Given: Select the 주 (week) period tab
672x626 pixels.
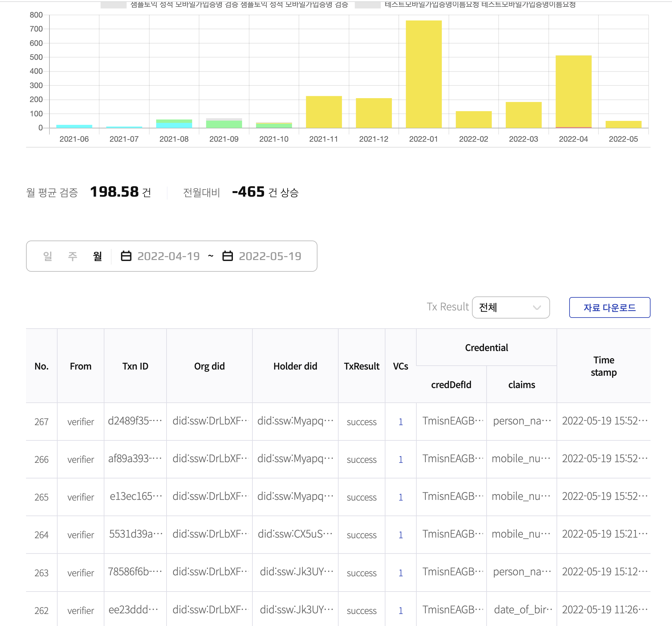Looking at the screenshot, I should [x=73, y=256].
